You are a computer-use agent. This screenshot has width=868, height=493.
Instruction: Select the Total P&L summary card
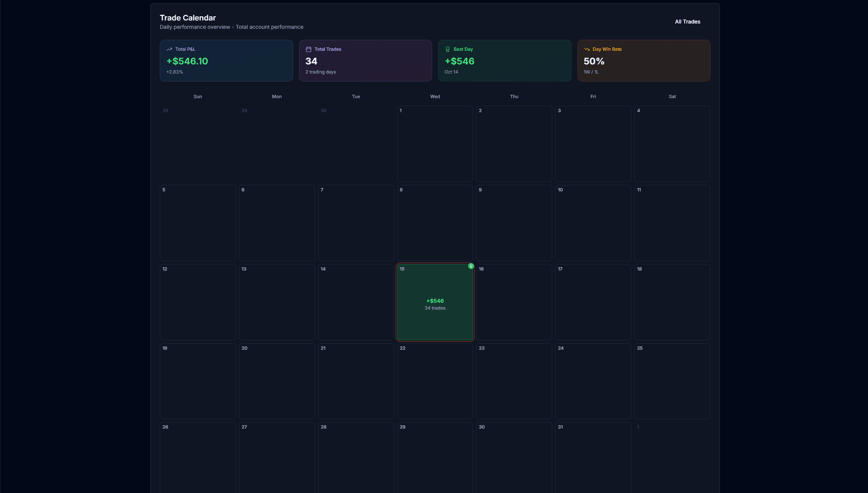226,61
